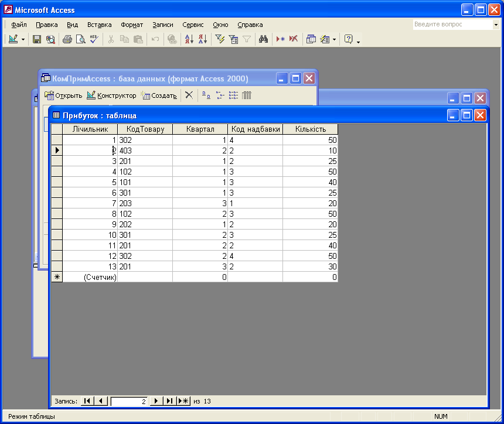This screenshot has height=424, width=504.
Task: Click the Print toolbar icon
Action: coord(67,39)
